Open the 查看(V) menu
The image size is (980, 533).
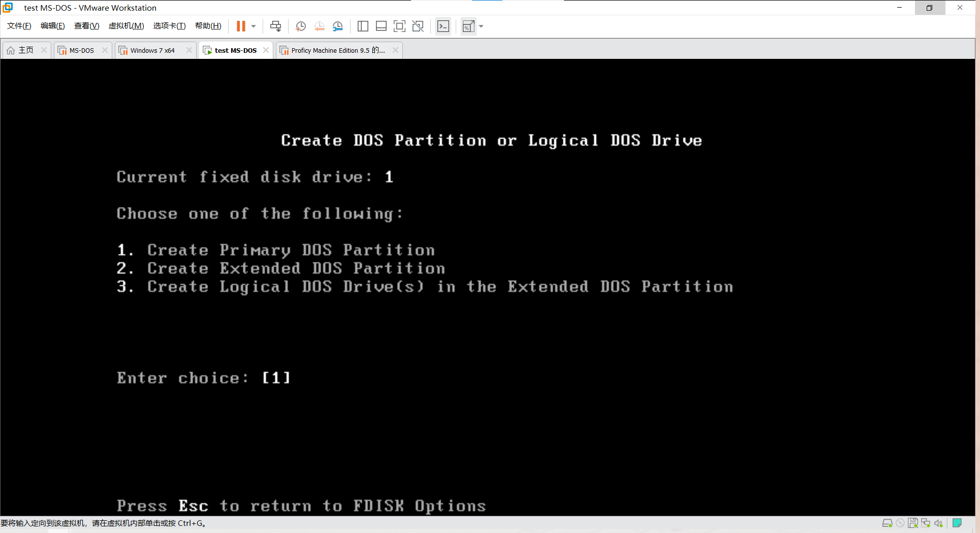coord(87,26)
